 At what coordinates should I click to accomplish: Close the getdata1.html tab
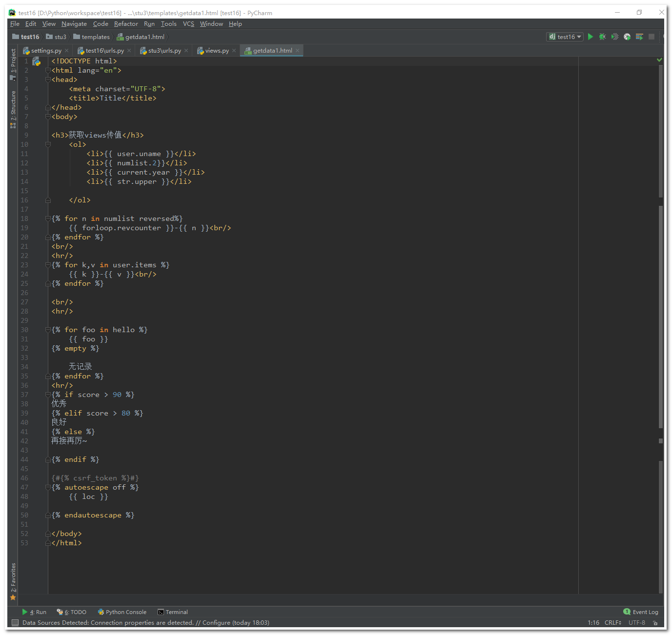tap(298, 51)
